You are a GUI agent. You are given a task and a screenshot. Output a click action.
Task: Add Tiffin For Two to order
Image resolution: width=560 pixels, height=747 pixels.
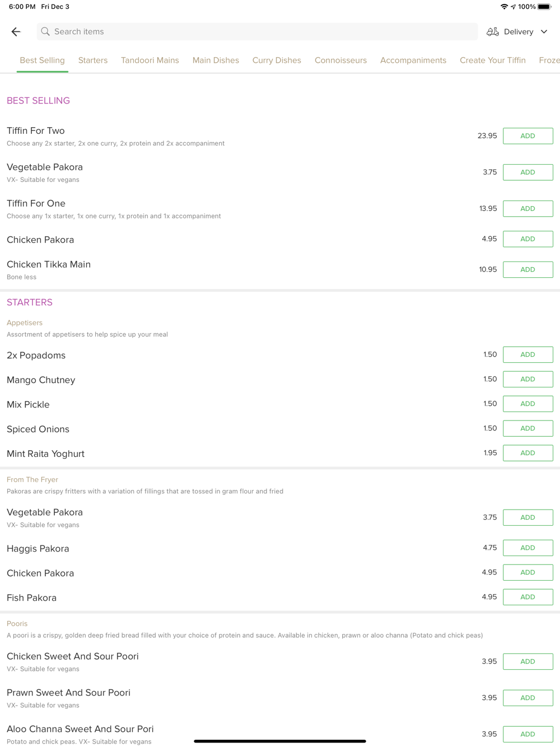point(528,136)
